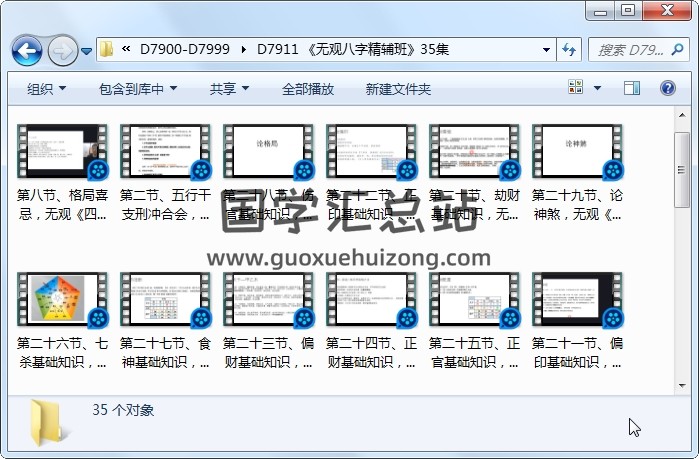
Task: Select the D7900-D7999 breadcrumb
Action: coord(187,49)
